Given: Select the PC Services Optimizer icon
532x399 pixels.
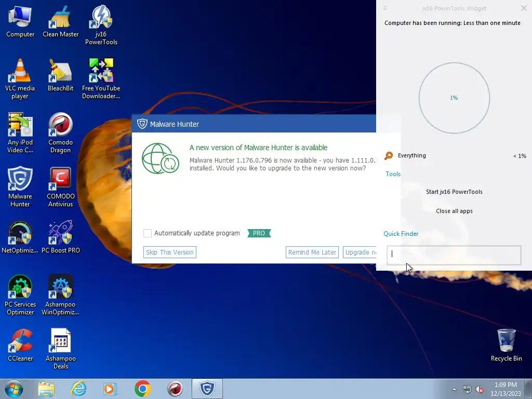Looking at the screenshot, I should pyautogui.click(x=20, y=295).
